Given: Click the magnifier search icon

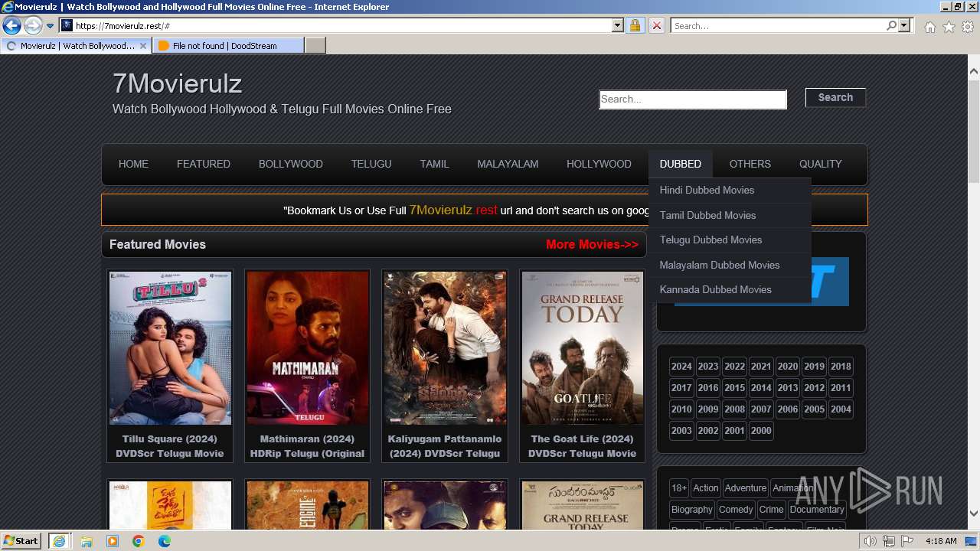Looking at the screenshot, I should 891,26.
